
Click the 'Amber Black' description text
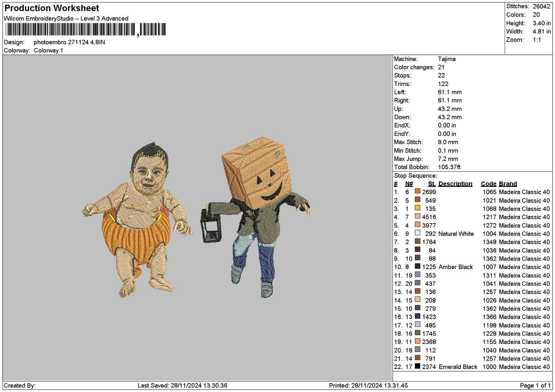456,267
